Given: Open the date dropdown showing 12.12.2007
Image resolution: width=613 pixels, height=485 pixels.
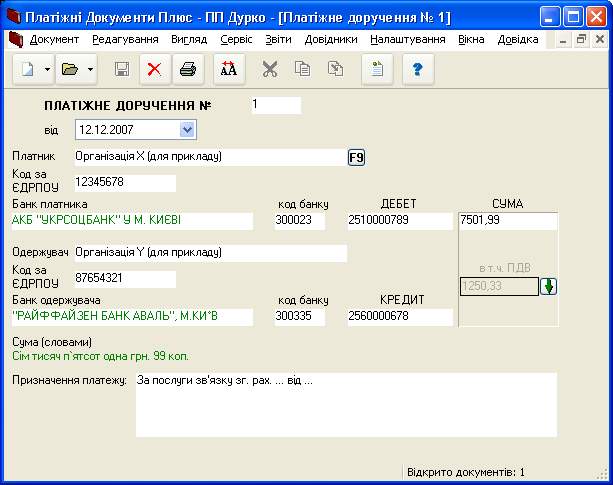Looking at the screenshot, I should [187, 129].
